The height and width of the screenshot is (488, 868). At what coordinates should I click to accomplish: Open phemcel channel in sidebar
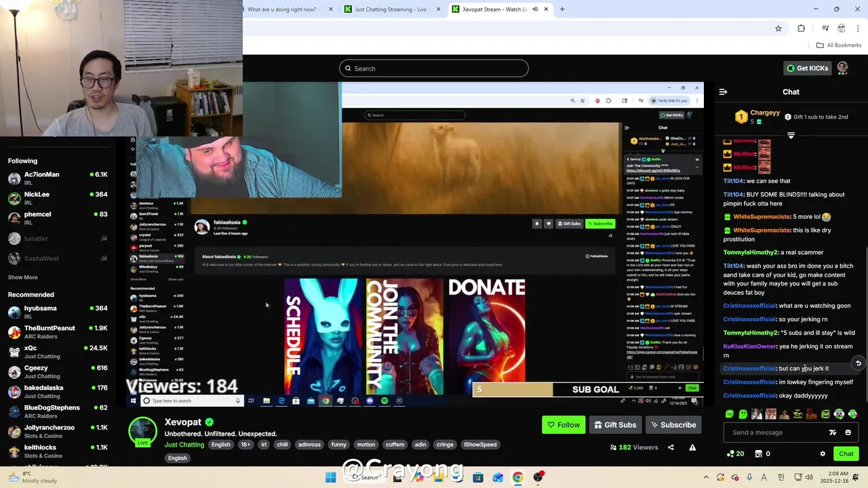point(58,218)
